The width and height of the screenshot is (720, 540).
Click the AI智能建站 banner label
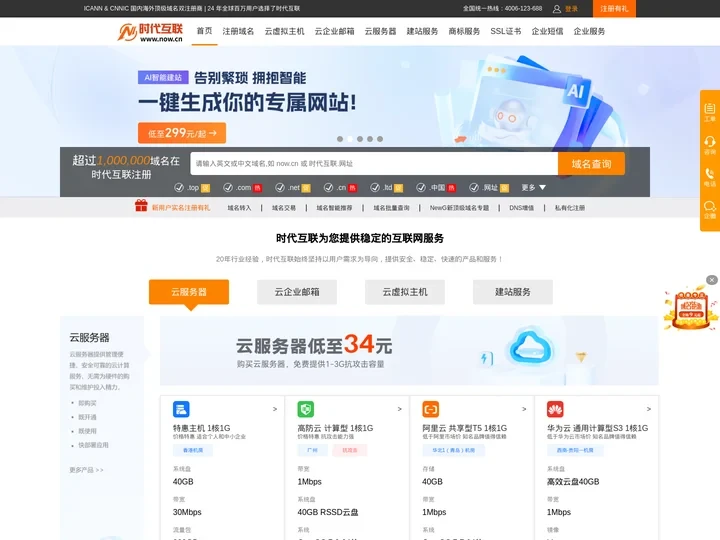[x=163, y=77]
